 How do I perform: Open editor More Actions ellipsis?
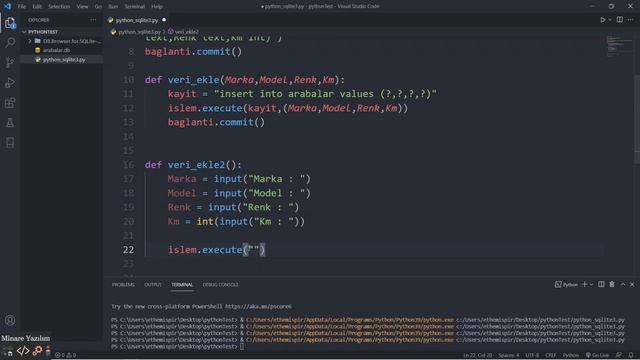pos(631,20)
